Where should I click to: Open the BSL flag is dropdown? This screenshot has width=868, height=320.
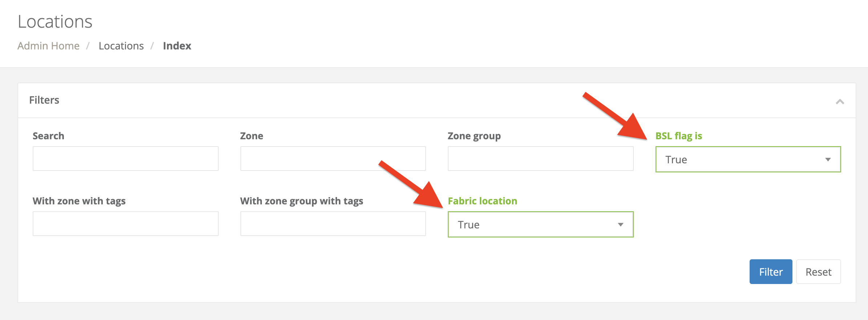point(748,160)
